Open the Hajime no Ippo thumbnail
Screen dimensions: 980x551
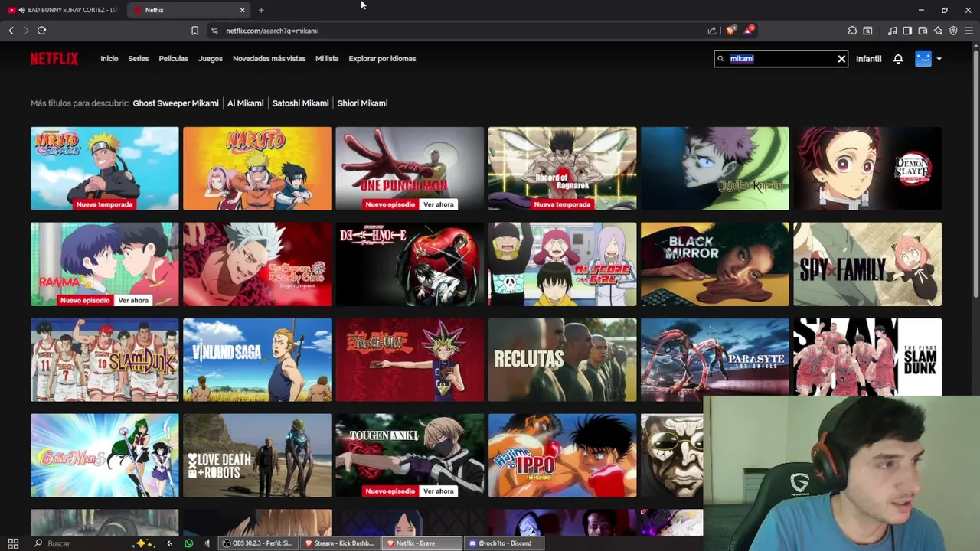point(562,455)
